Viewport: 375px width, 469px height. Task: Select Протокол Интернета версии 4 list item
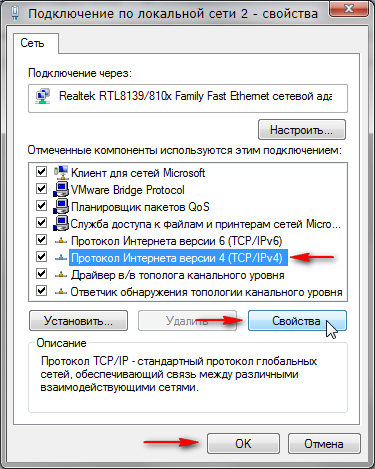click(178, 258)
